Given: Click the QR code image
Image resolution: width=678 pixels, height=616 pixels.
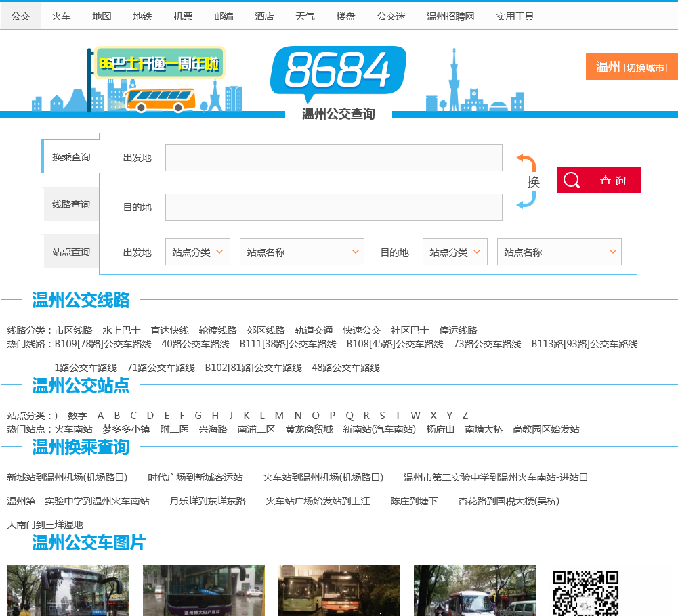Looking at the screenshot, I should point(585,593).
